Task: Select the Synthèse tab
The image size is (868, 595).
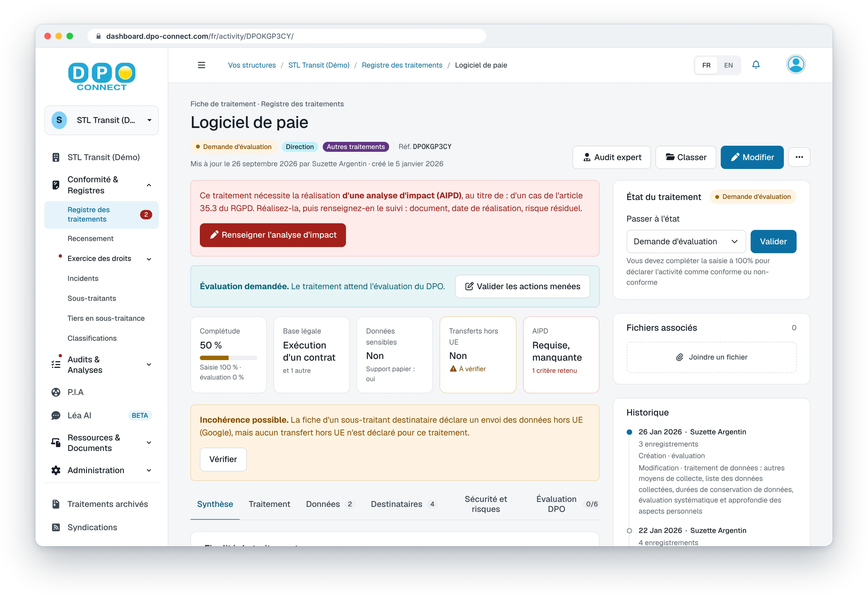Action: pos(215,504)
